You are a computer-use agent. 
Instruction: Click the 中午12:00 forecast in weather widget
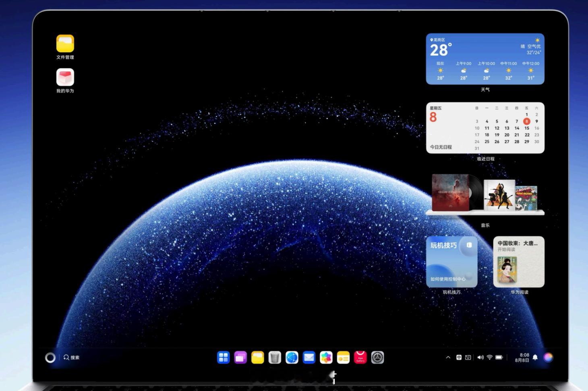coord(531,71)
